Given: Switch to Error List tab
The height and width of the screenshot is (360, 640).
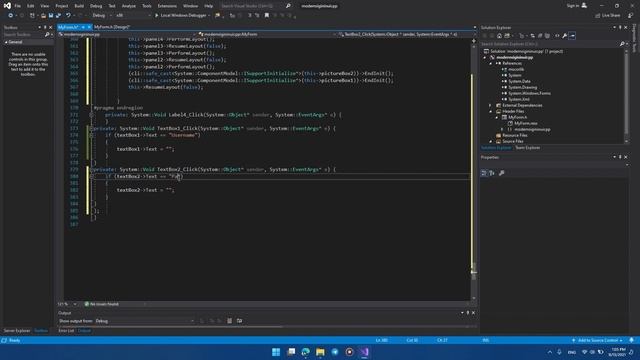Looking at the screenshot, I should (x=66, y=331).
